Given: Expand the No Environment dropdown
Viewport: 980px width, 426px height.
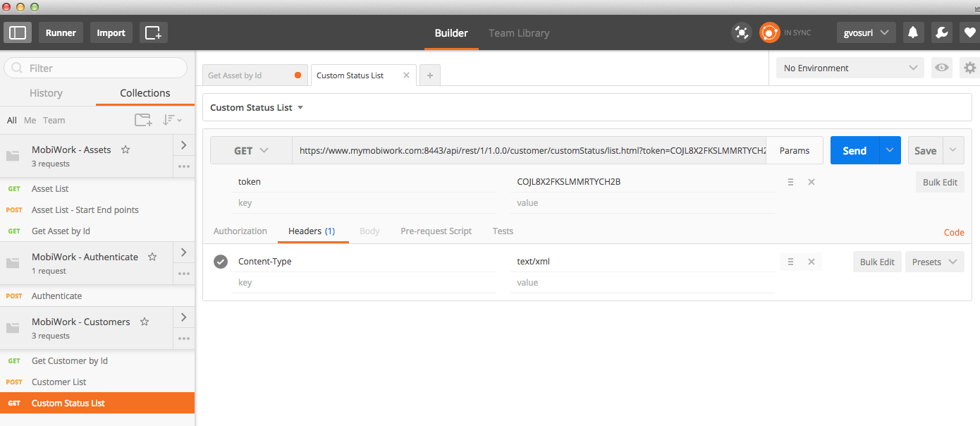Looking at the screenshot, I should [x=850, y=68].
